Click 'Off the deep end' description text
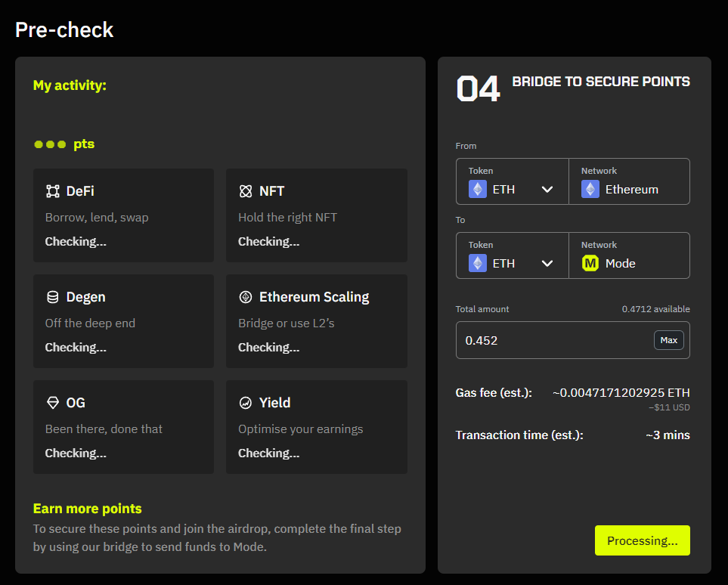 pyautogui.click(x=90, y=323)
